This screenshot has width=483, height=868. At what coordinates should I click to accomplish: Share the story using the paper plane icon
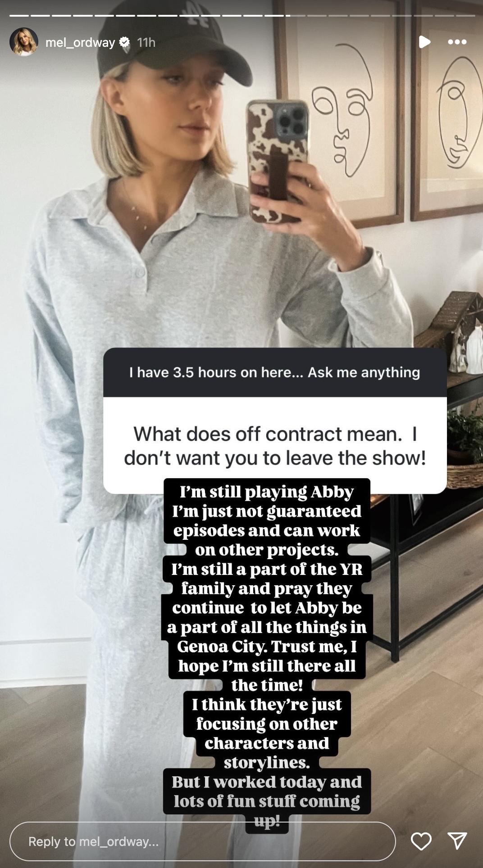coord(457,841)
